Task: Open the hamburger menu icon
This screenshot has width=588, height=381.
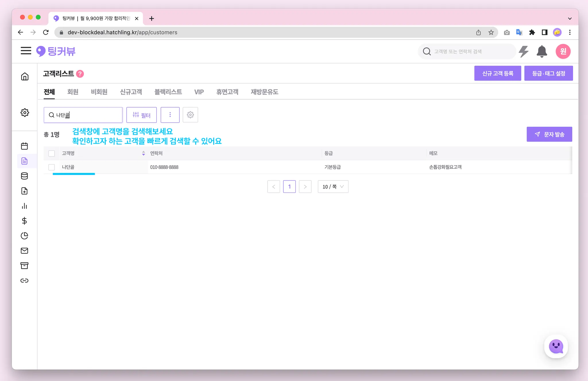Action: [26, 51]
